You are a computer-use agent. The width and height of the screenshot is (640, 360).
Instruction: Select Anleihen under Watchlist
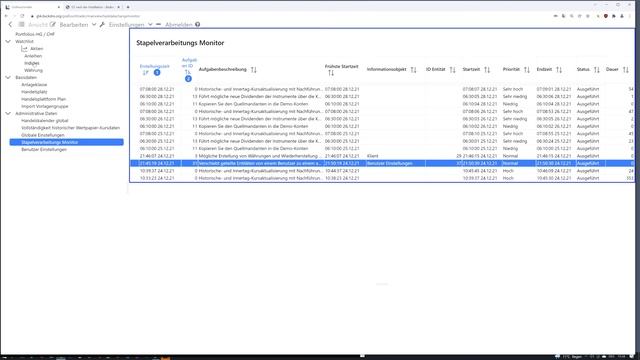33,56
